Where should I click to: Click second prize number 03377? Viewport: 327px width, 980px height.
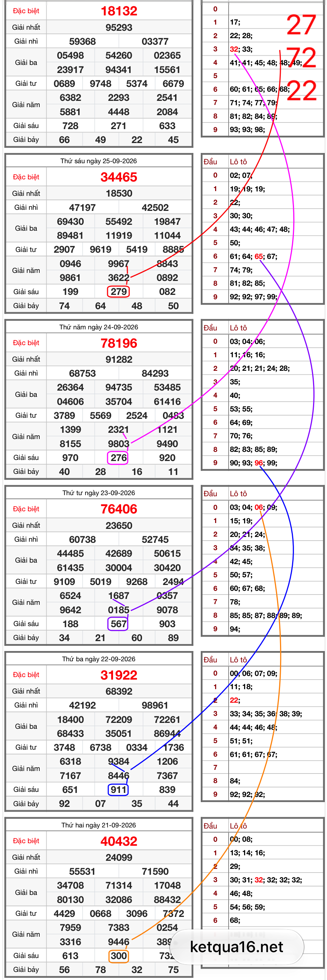point(155,41)
